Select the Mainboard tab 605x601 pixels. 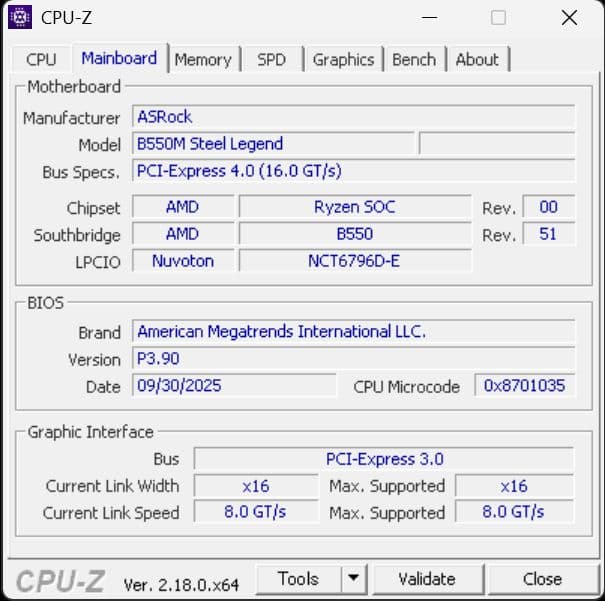coord(119,58)
